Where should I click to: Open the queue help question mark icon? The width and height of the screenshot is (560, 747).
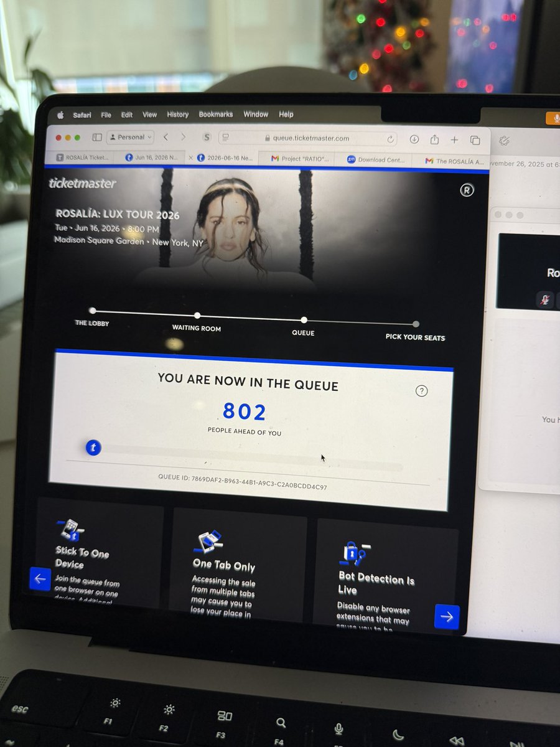coord(421,391)
